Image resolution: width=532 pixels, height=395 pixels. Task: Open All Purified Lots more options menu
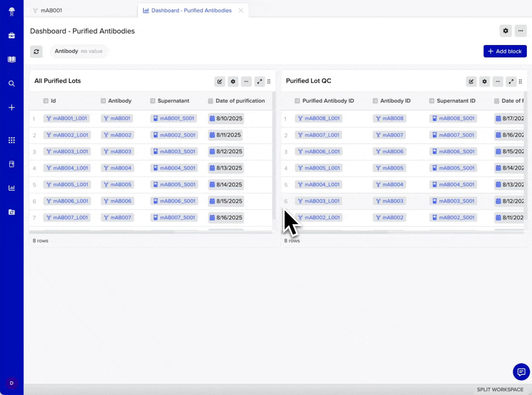246,82
